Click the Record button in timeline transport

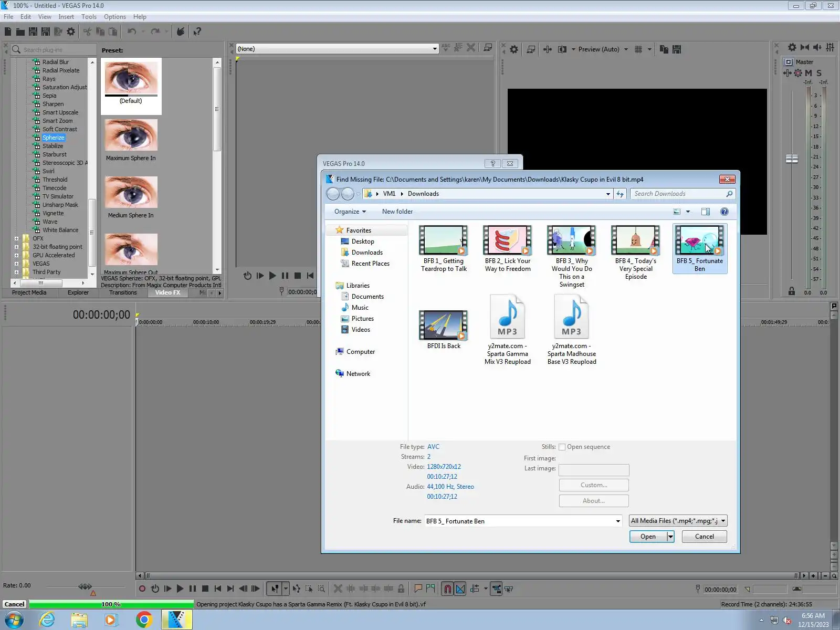point(142,589)
